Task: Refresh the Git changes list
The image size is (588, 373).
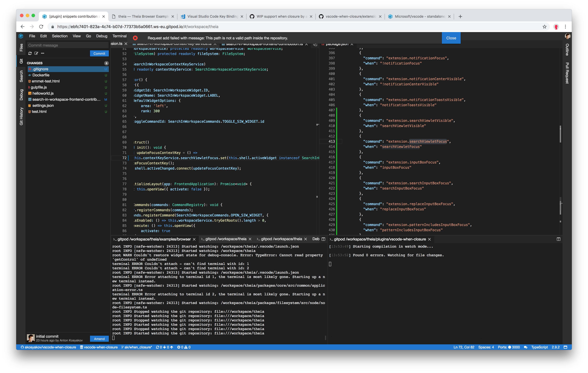Action: coord(30,53)
